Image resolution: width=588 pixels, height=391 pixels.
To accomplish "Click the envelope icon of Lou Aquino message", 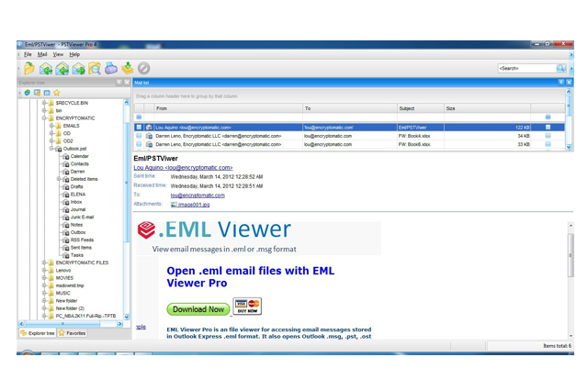I will [149, 128].
